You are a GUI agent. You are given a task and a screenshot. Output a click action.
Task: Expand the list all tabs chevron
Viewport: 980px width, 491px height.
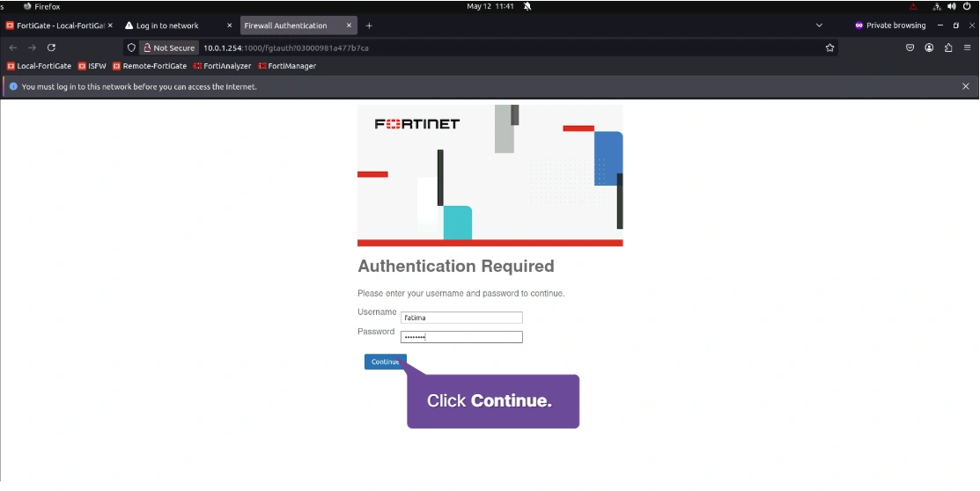coord(820,26)
